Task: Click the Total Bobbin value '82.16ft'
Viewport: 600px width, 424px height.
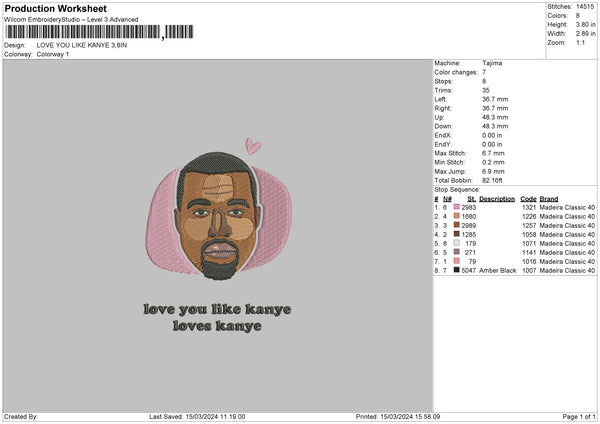Action: click(492, 180)
